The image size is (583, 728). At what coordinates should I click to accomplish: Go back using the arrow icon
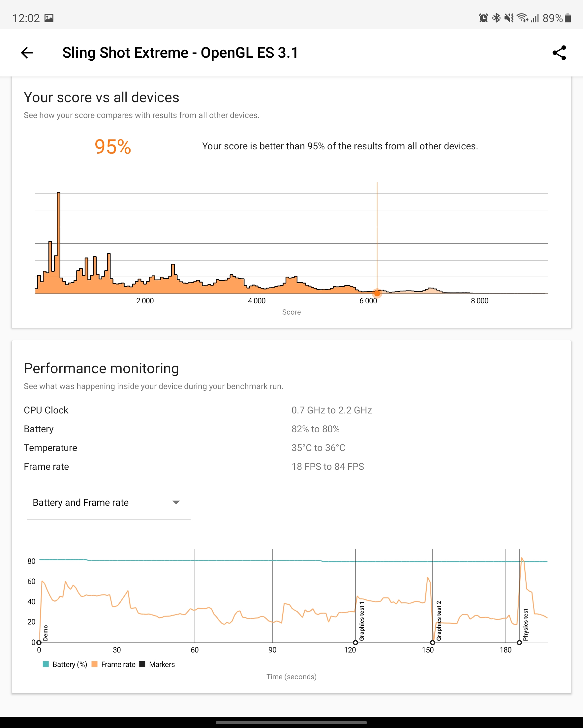point(27,53)
